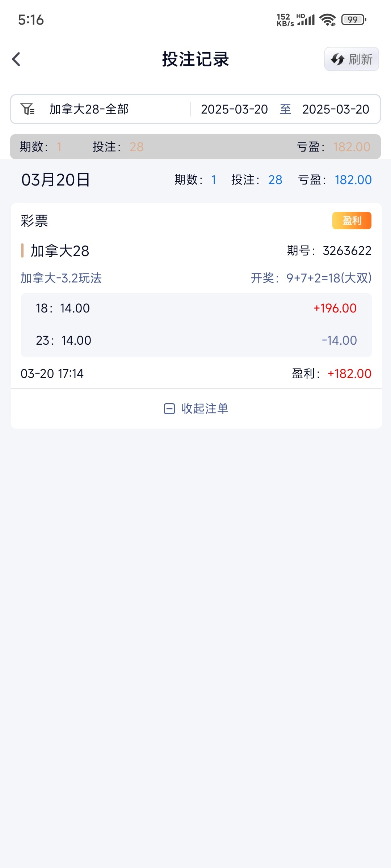
Task: Tap the minus box collapse icon
Action: point(169,409)
